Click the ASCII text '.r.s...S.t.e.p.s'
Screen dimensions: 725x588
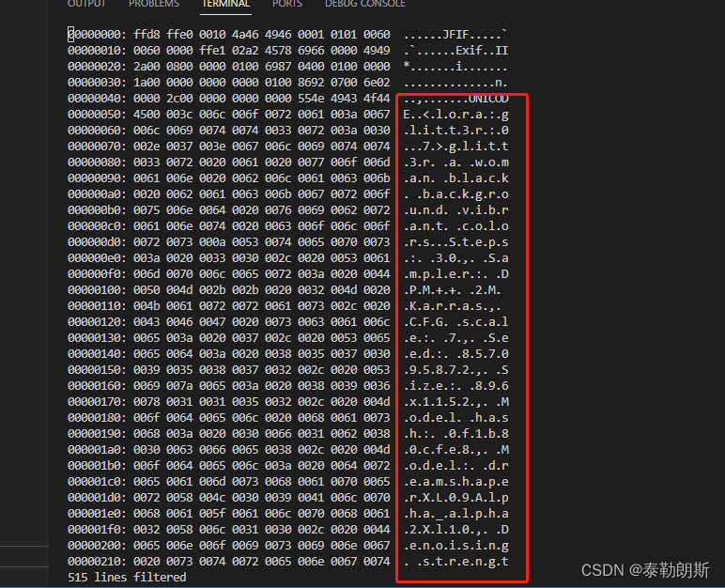(455, 241)
